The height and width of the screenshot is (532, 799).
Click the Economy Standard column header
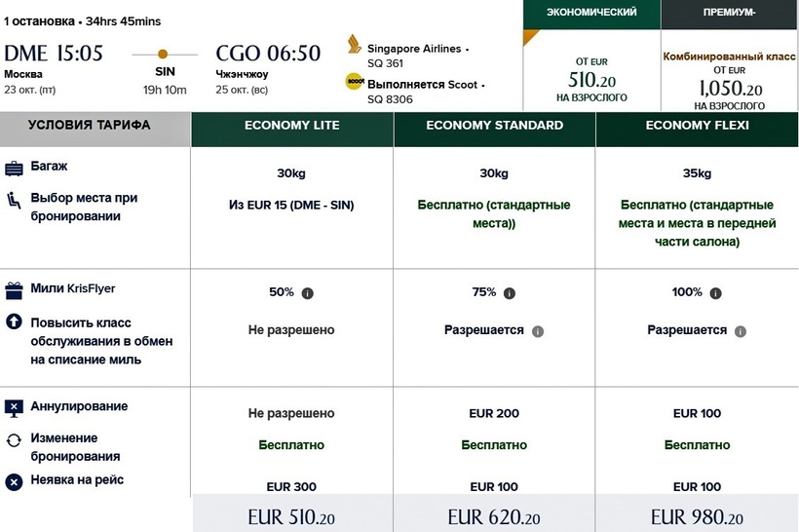pyautogui.click(x=494, y=126)
